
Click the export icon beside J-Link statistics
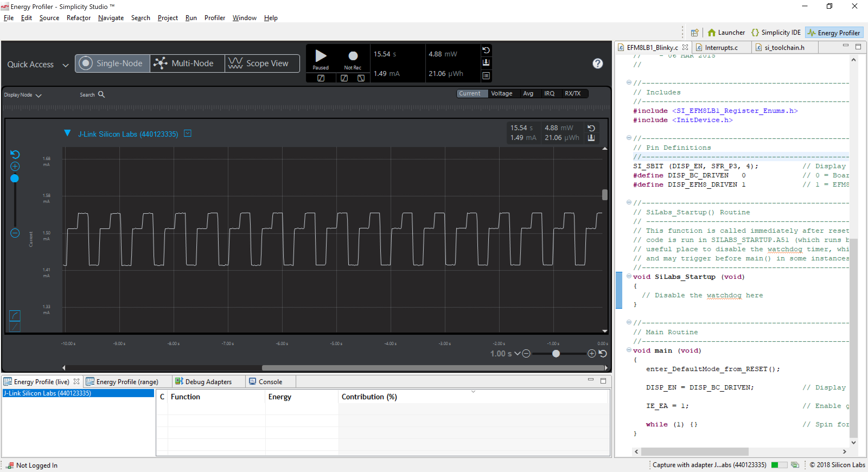(x=591, y=138)
